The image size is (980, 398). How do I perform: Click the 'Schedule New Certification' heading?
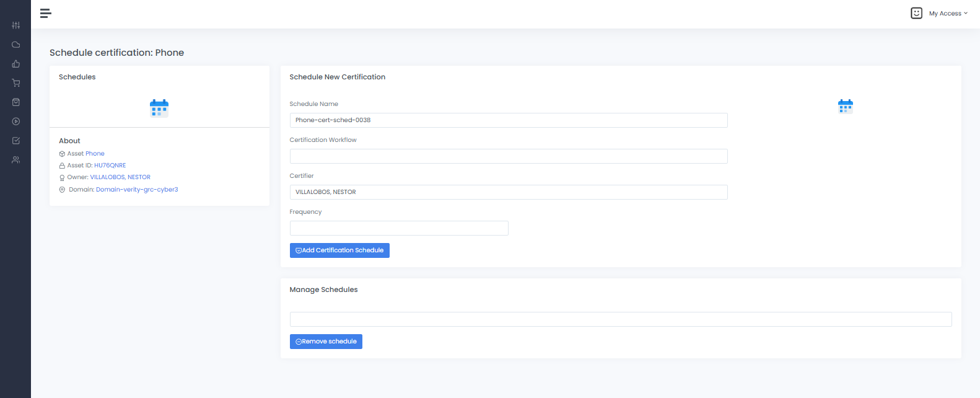click(338, 77)
